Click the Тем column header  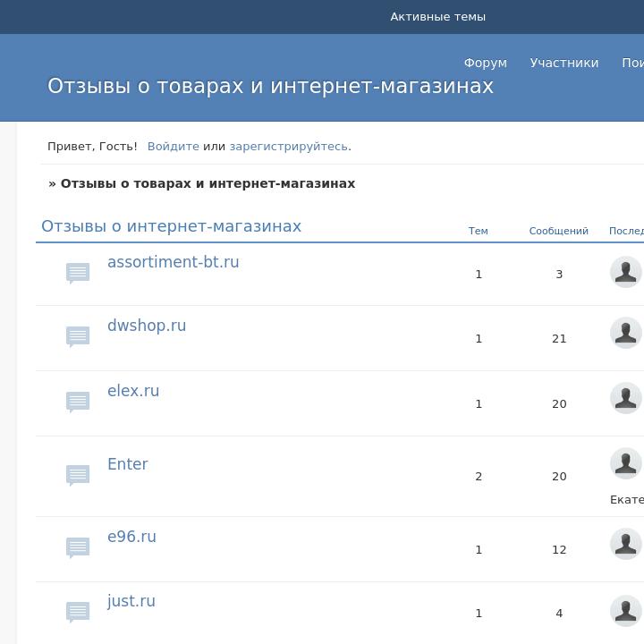[479, 232]
